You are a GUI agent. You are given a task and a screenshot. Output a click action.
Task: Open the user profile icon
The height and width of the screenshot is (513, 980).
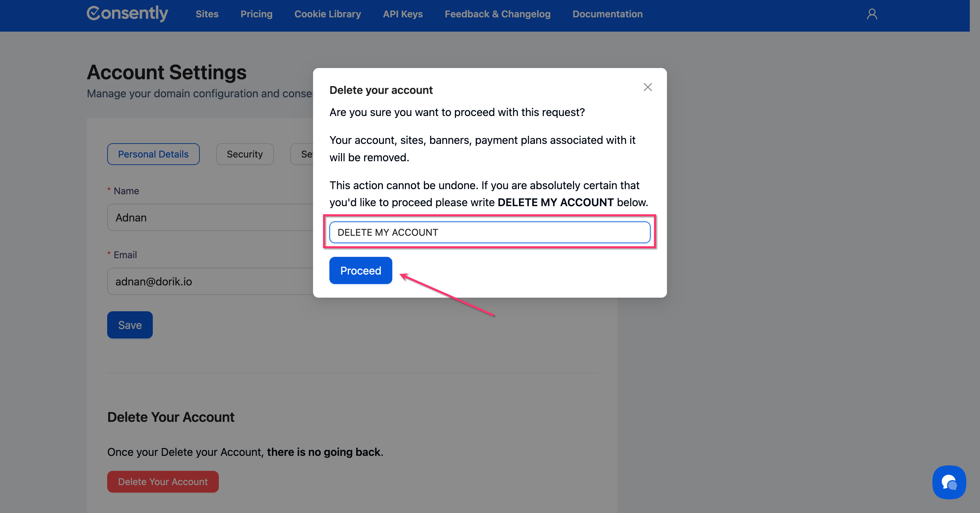[x=871, y=14]
